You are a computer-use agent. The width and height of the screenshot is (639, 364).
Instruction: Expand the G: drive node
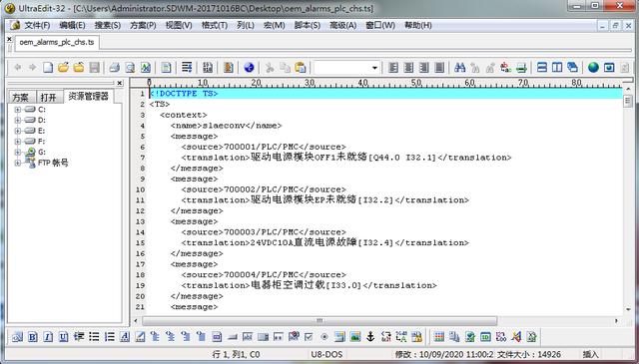[18, 152]
